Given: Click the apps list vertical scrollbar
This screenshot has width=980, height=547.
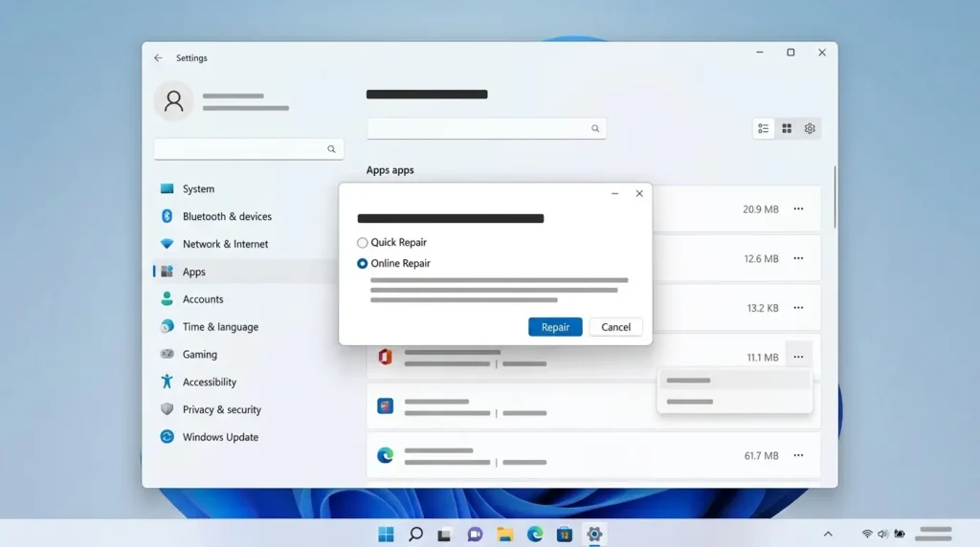Looking at the screenshot, I should (x=835, y=197).
